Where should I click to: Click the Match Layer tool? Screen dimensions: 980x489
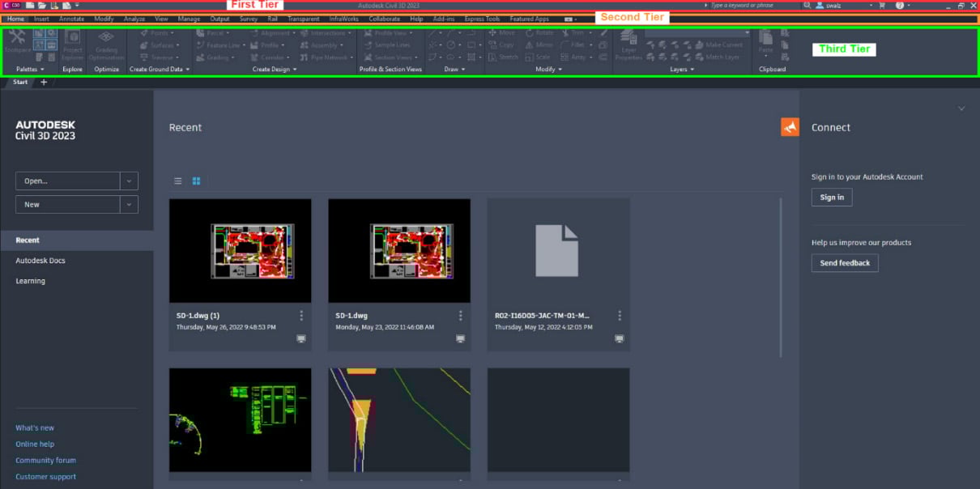coord(717,57)
